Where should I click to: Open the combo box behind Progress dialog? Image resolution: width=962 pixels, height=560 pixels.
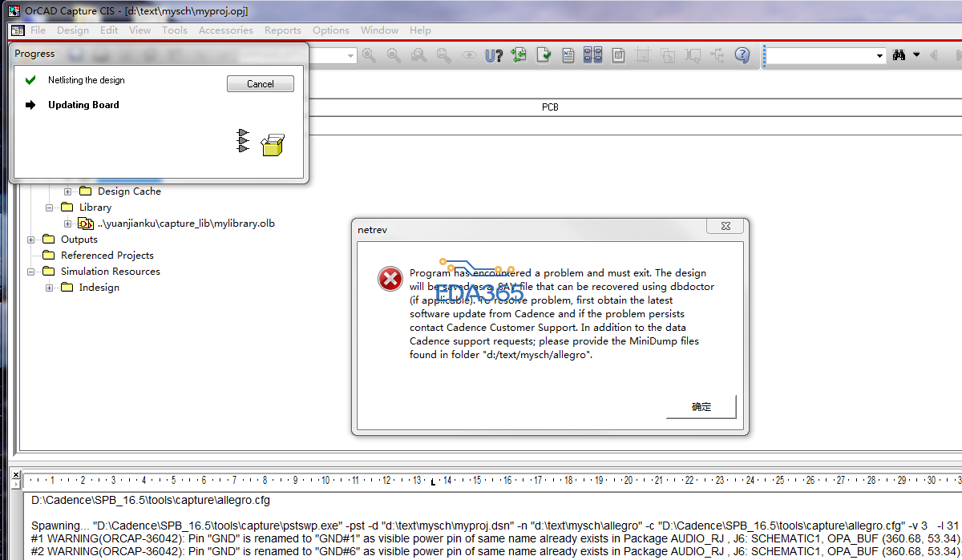[x=351, y=55]
